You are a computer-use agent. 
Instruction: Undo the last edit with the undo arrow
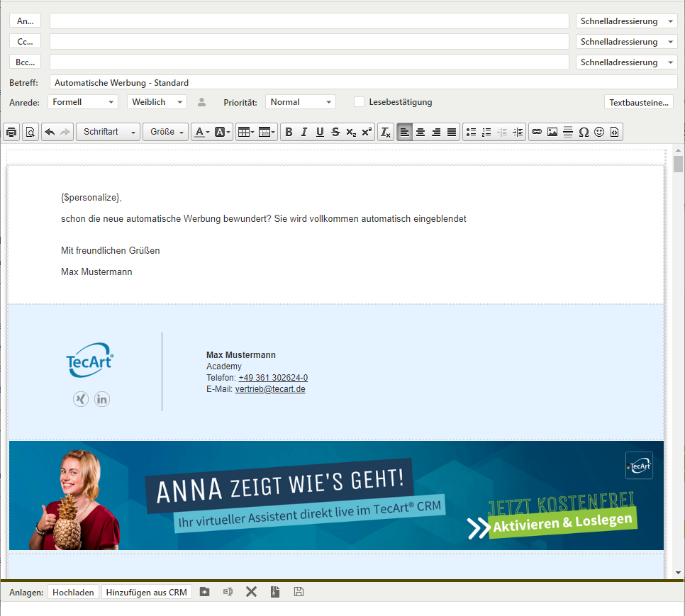point(49,132)
